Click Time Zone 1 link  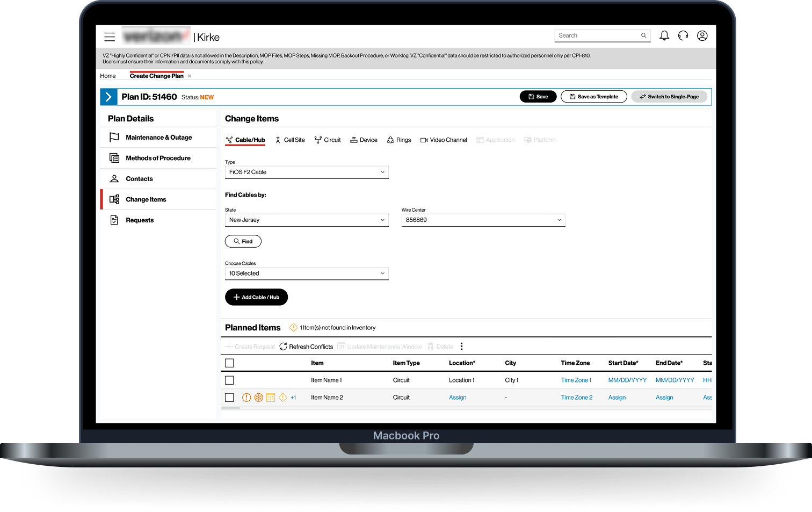coord(576,380)
